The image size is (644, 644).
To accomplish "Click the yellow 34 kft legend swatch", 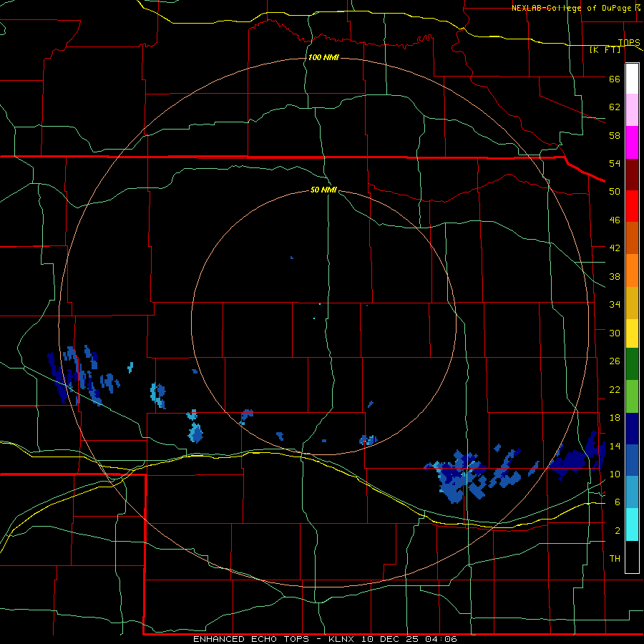I will [x=632, y=333].
